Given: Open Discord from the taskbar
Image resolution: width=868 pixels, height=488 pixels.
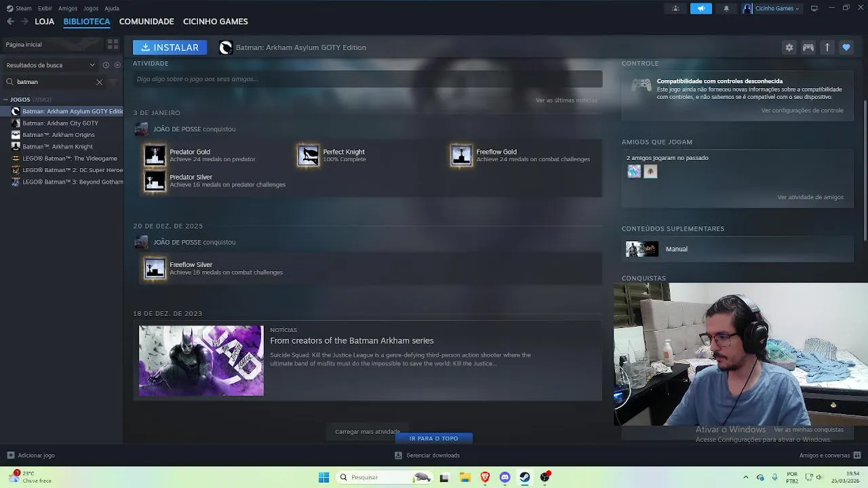Looking at the screenshot, I should (x=505, y=477).
